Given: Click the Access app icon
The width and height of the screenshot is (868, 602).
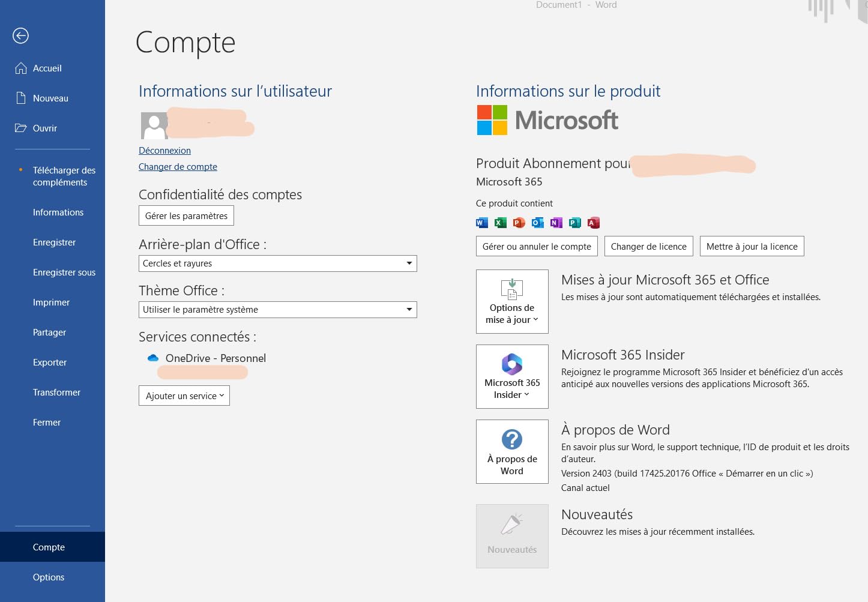Looking at the screenshot, I should tap(593, 223).
